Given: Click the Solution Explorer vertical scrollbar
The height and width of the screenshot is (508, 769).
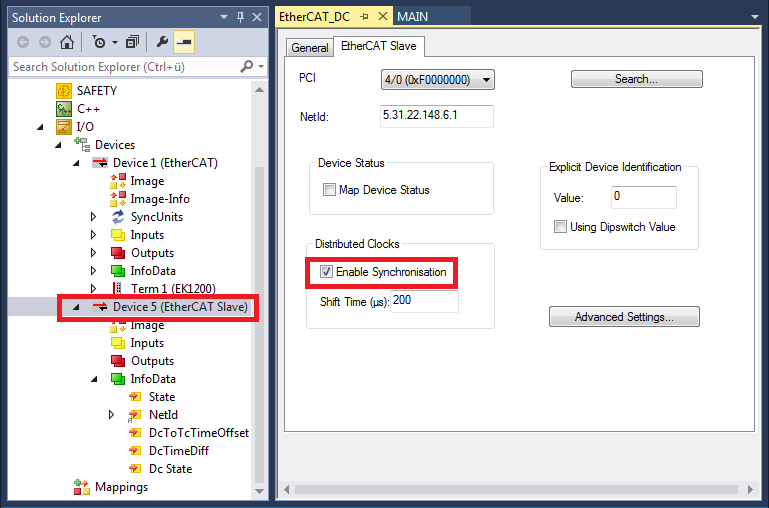Looking at the screenshot, I should click(x=259, y=324).
